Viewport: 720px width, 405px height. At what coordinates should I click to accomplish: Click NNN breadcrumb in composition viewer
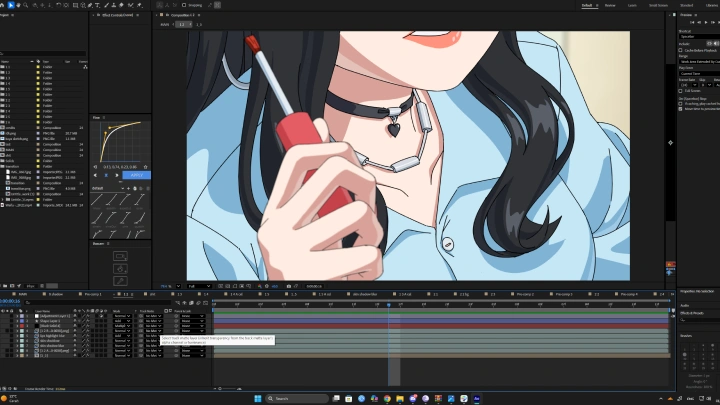coord(165,24)
